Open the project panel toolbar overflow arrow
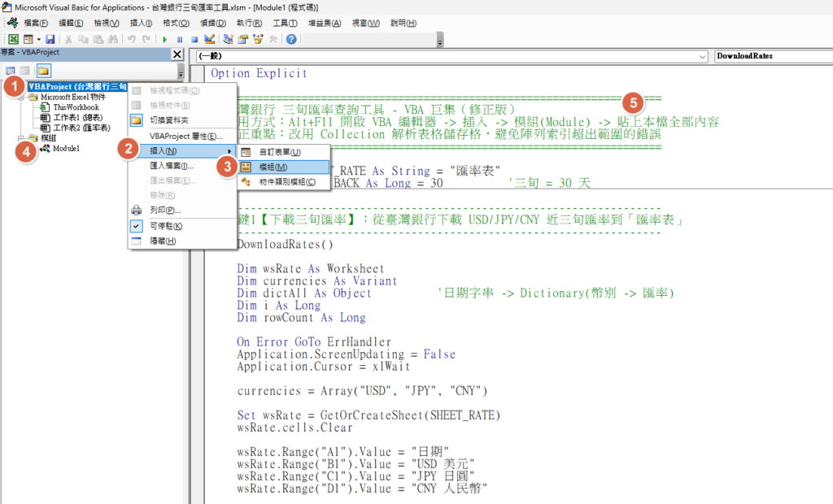833x504 pixels. click(181, 72)
